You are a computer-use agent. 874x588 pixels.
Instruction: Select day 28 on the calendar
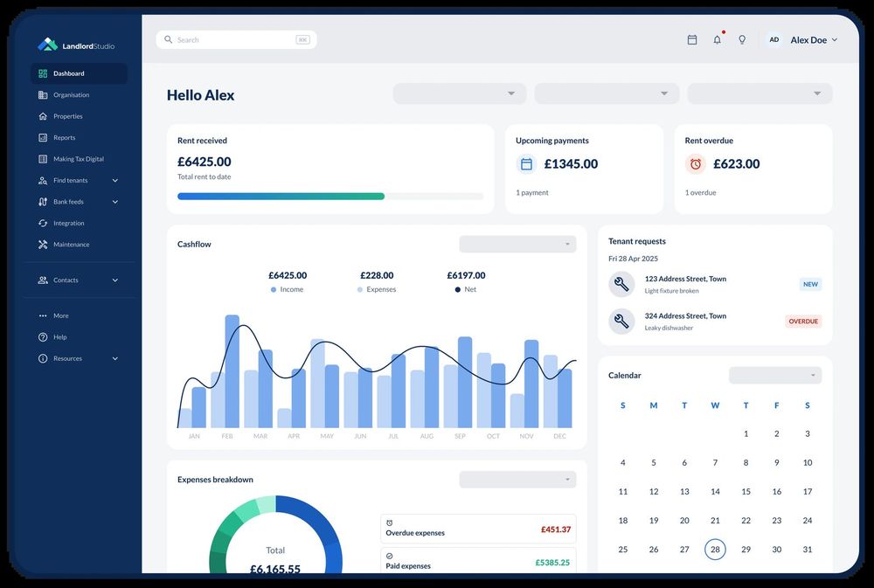715,550
